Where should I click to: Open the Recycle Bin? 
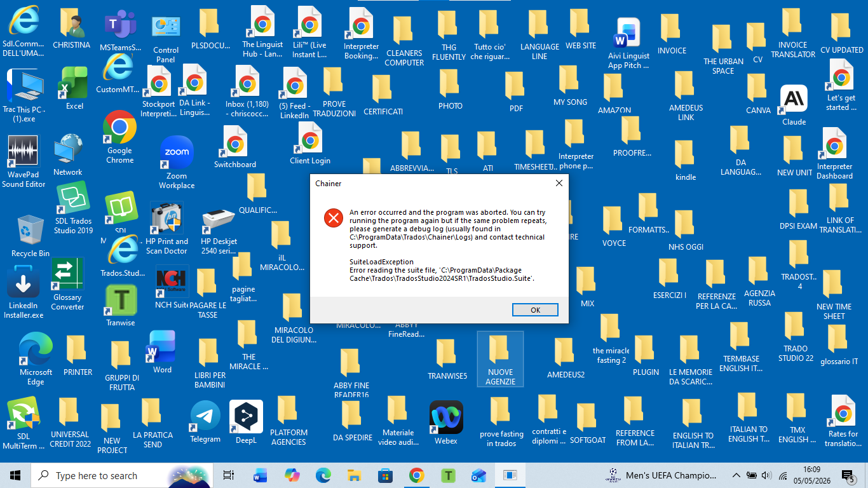pyautogui.click(x=30, y=236)
